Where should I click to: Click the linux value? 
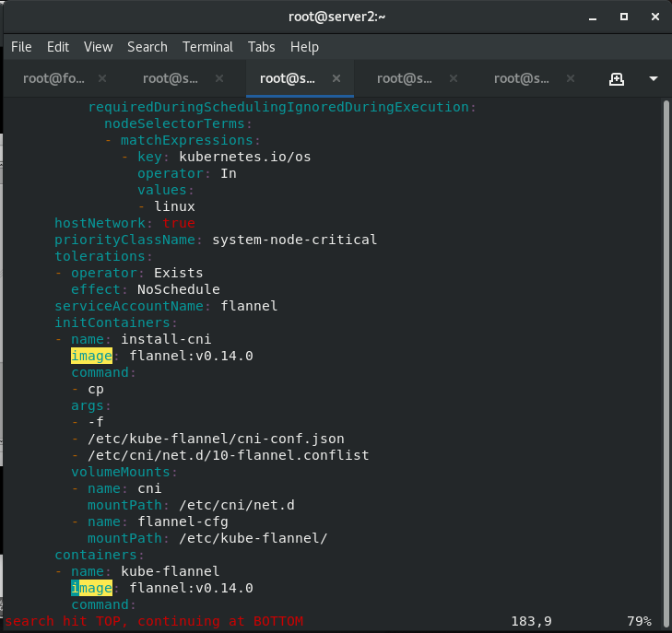point(174,207)
